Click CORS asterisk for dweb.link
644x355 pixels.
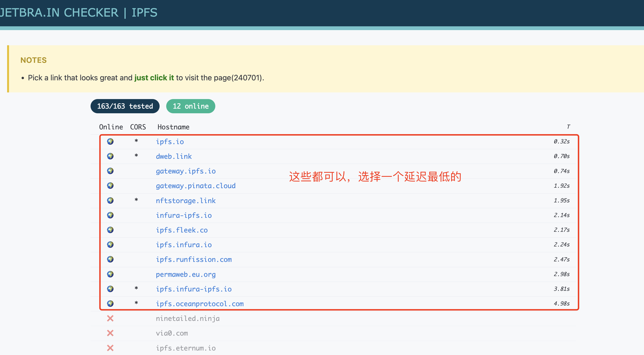pos(136,155)
